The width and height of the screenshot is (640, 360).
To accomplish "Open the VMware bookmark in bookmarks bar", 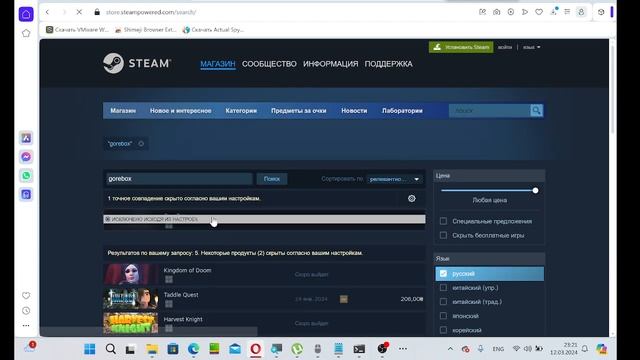I will (x=77, y=30).
